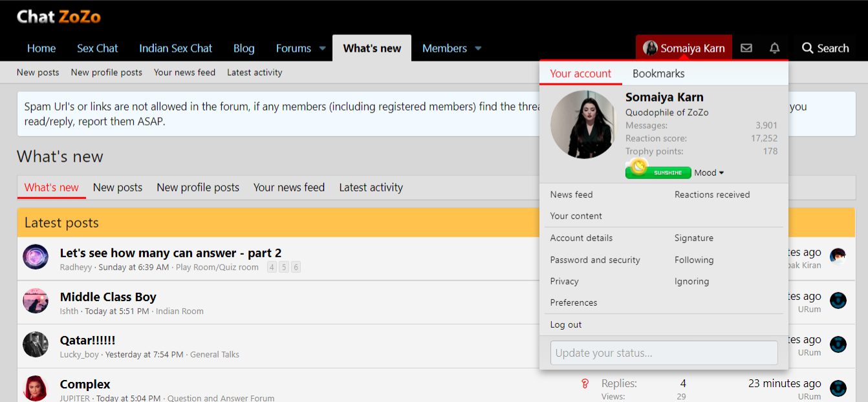Open the Mood dropdown
The width and height of the screenshot is (868, 402).
point(709,173)
